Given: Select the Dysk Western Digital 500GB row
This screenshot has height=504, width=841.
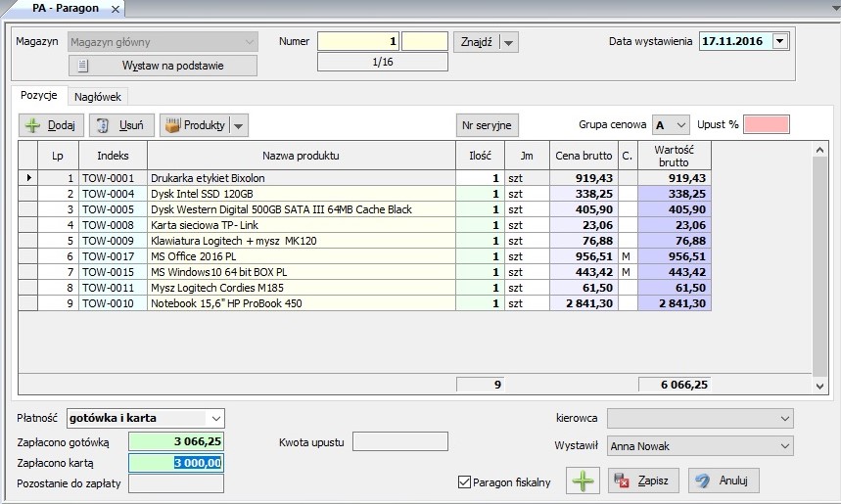Looking at the screenshot, I should (x=365, y=209).
